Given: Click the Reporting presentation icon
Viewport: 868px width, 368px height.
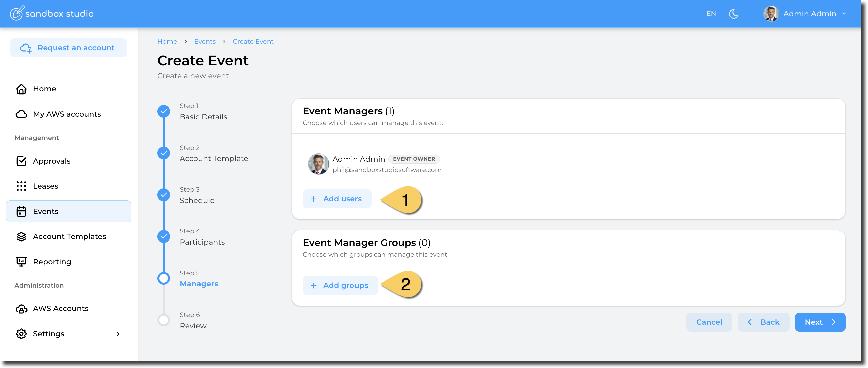Looking at the screenshot, I should (21, 262).
